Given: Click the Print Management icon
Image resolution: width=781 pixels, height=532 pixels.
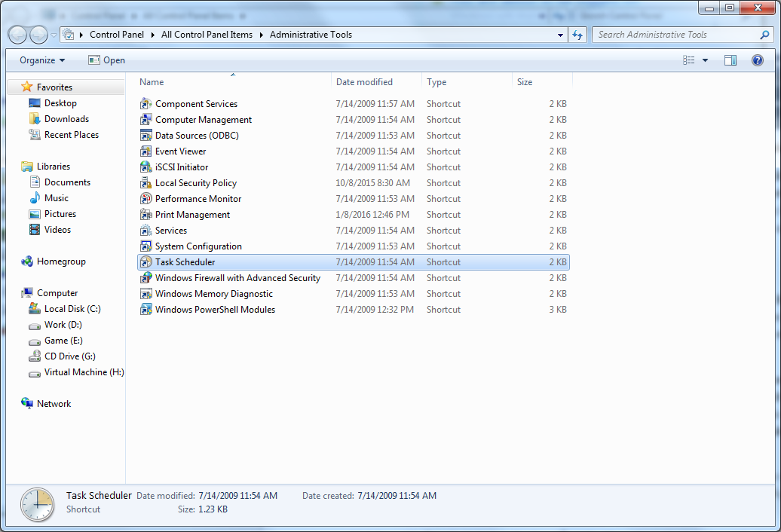Looking at the screenshot, I should tap(145, 215).
